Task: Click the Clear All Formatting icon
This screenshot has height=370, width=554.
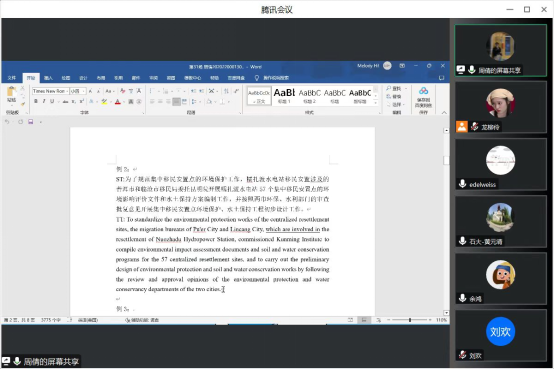Action: 123,91
